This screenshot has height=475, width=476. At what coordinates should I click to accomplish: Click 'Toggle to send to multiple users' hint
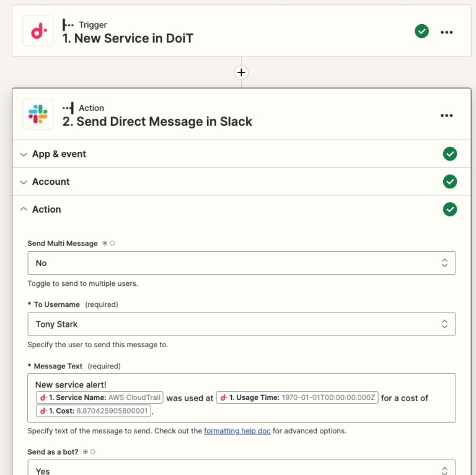82,283
